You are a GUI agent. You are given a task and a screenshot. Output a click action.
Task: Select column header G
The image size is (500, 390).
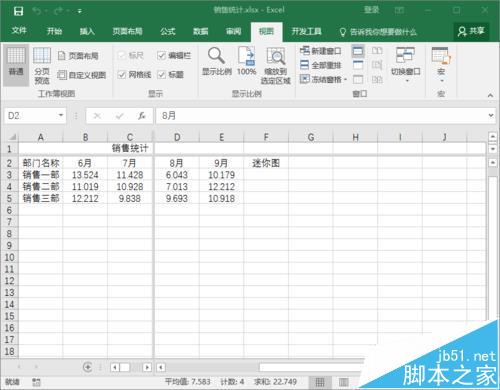tap(311, 137)
